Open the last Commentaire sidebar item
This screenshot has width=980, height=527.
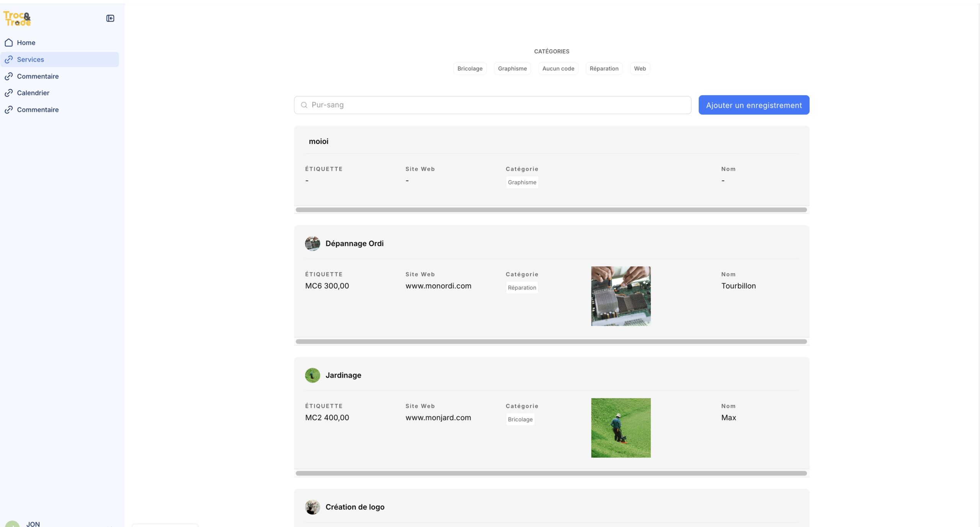click(x=38, y=110)
